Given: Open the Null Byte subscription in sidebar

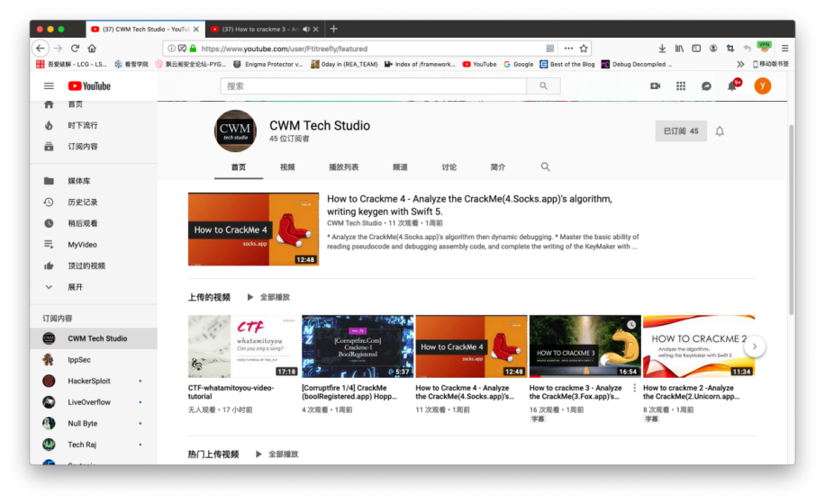Looking at the screenshot, I should click(93, 423).
